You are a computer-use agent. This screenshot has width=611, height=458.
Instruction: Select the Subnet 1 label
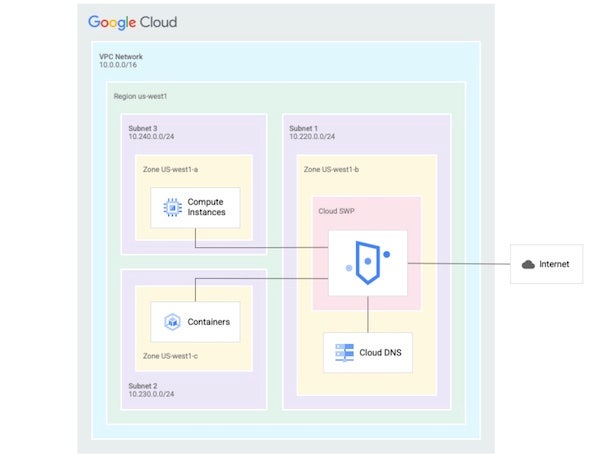click(x=304, y=127)
